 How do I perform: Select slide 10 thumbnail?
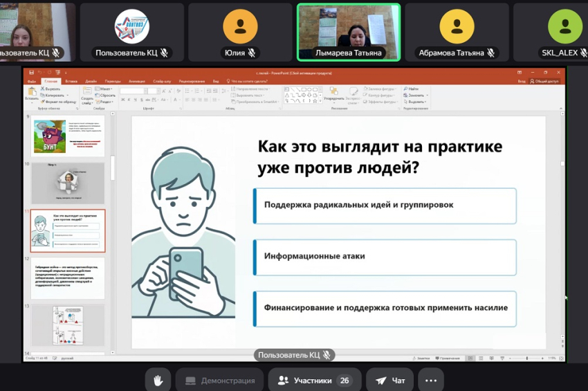pyautogui.click(x=68, y=183)
